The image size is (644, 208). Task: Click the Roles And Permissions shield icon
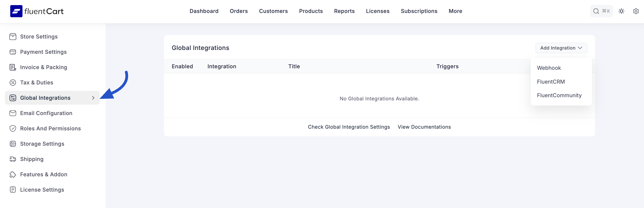click(x=13, y=128)
